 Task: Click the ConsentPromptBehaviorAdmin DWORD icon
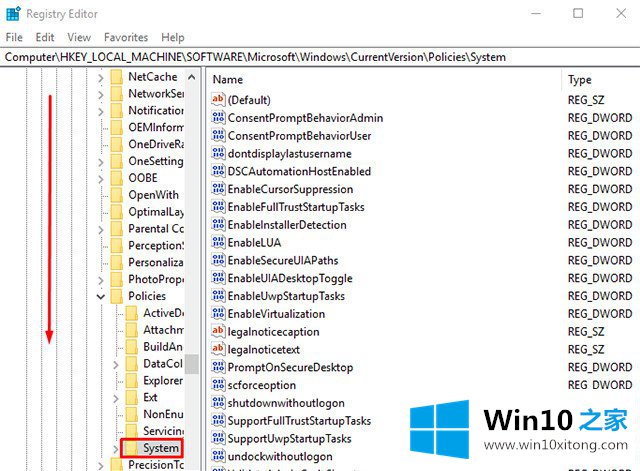(218, 118)
